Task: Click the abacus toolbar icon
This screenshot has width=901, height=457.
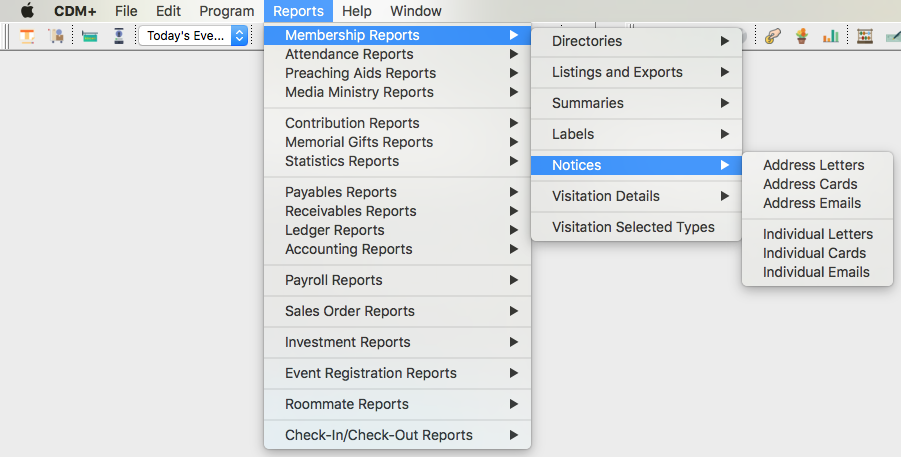Action: (865, 36)
